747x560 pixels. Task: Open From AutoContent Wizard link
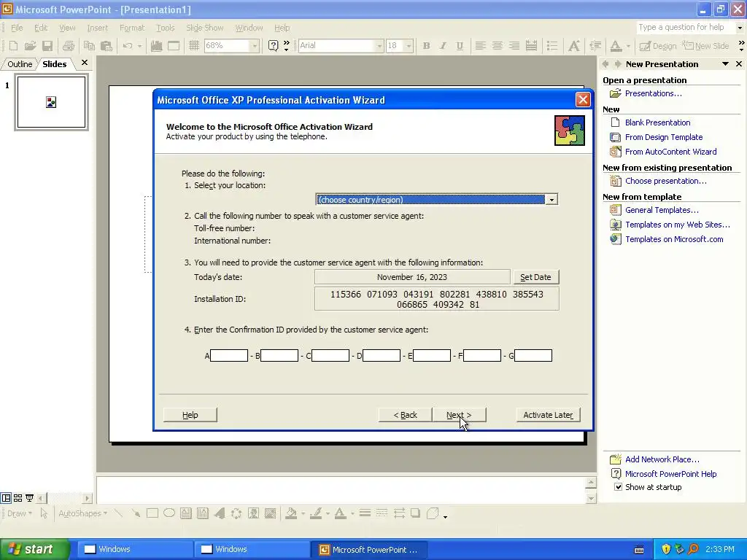pos(671,152)
